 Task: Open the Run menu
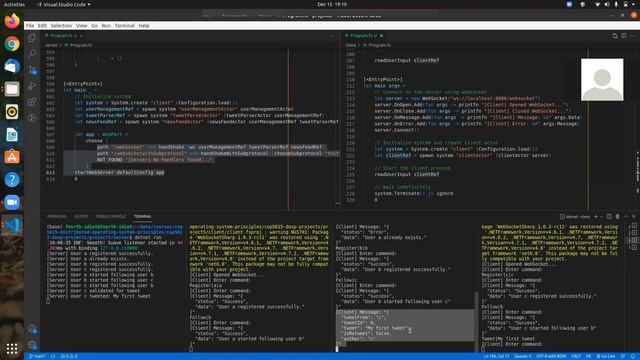coord(106,26)
